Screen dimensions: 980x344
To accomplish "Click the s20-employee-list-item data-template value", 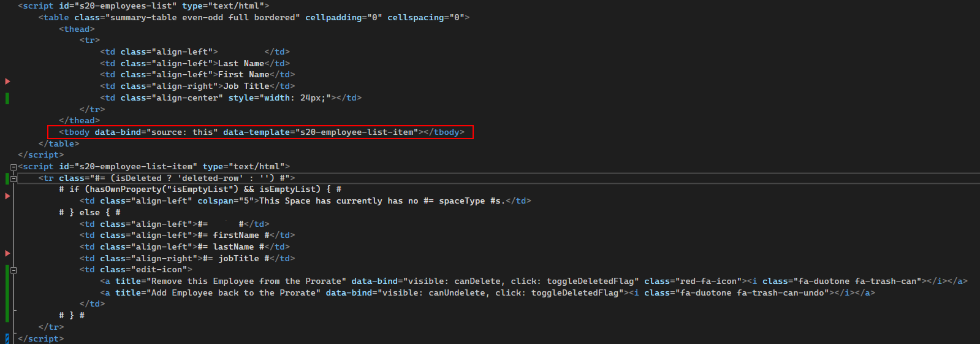I will coord(357,132).
